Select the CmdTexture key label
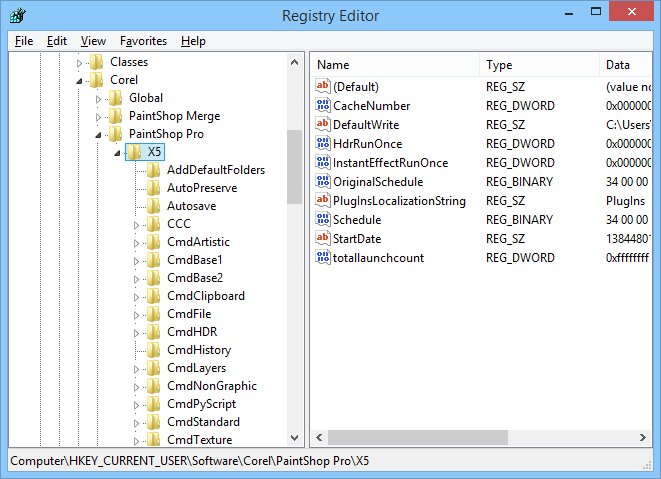The height and width of the screenshot is (479, 661). (199, 440)
